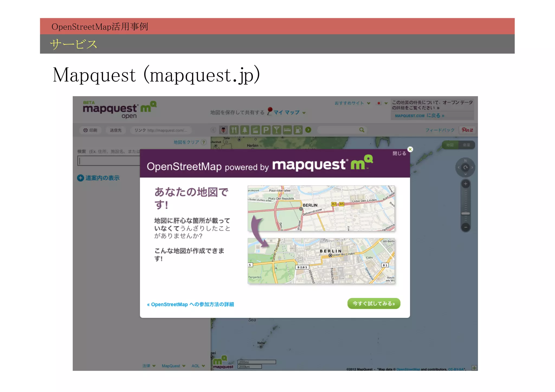This screenshot has width=555, height=392.
Task: Open OpenStreetMap への参加方法の詳細 link
Action: click(191, 304)
